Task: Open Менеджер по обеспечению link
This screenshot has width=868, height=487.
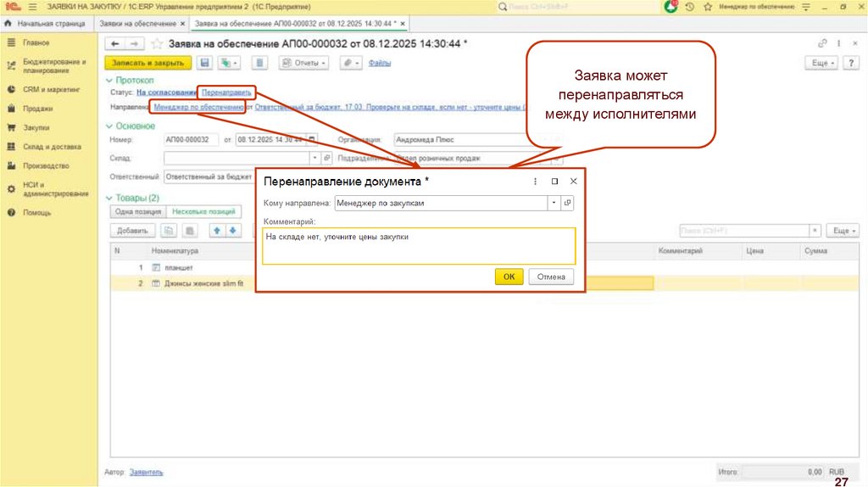Action: [x=198, y=107]
